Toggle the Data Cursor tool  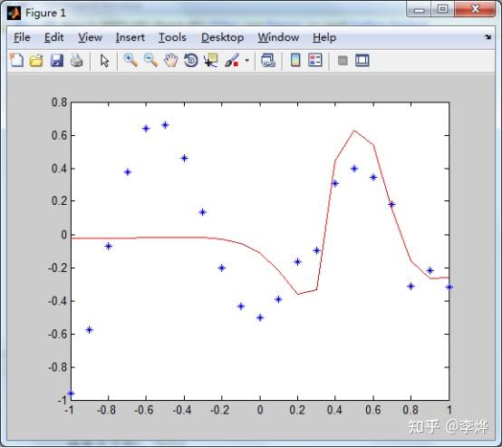(x=211, y=60)
